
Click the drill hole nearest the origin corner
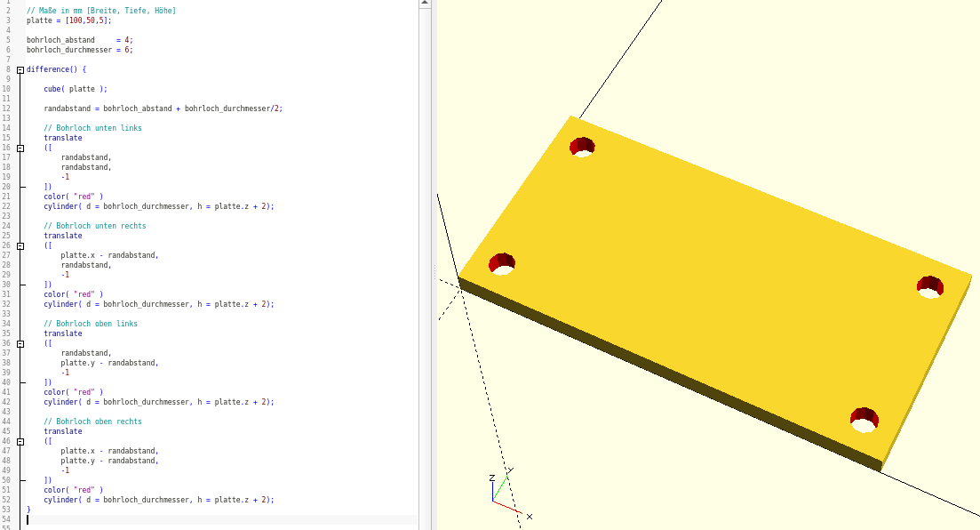[502, 264]
